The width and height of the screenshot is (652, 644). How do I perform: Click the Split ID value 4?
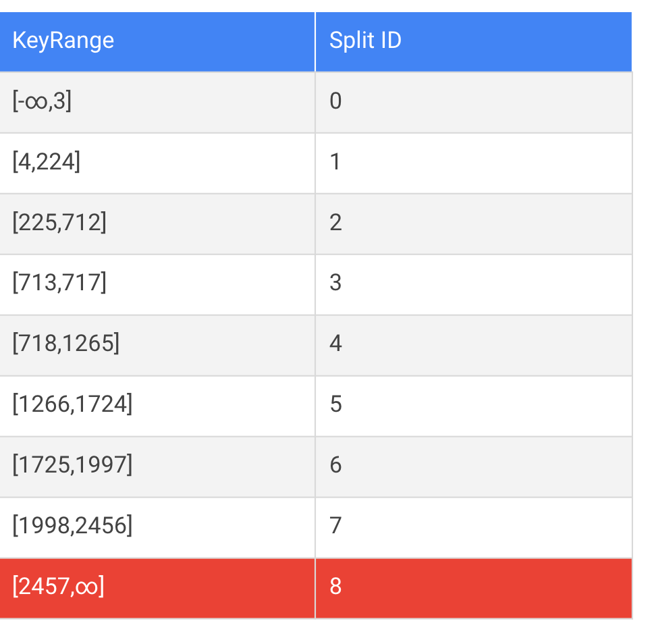click(335, 344)
